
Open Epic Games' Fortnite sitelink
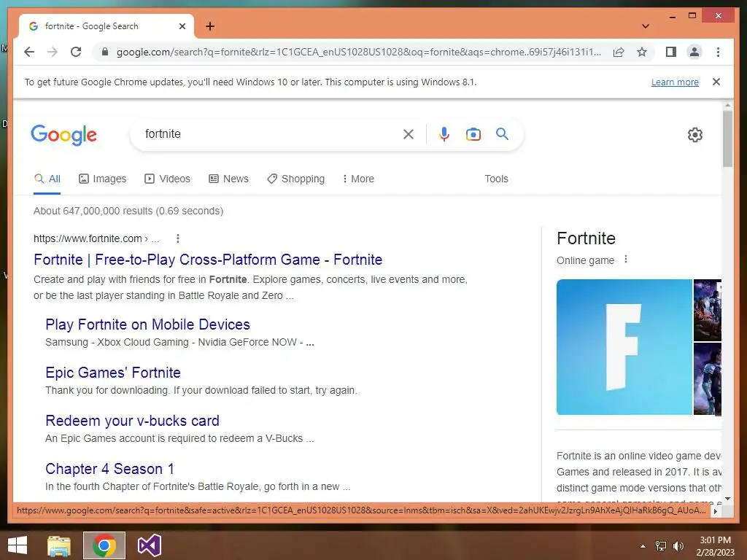click(x=113, y=373)
